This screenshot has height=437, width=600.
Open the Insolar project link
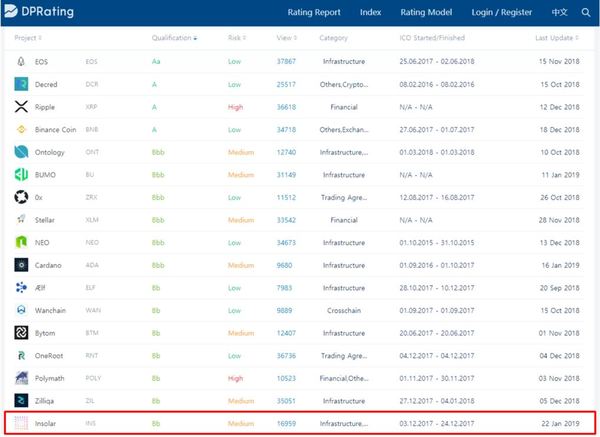tap(45, 423)
